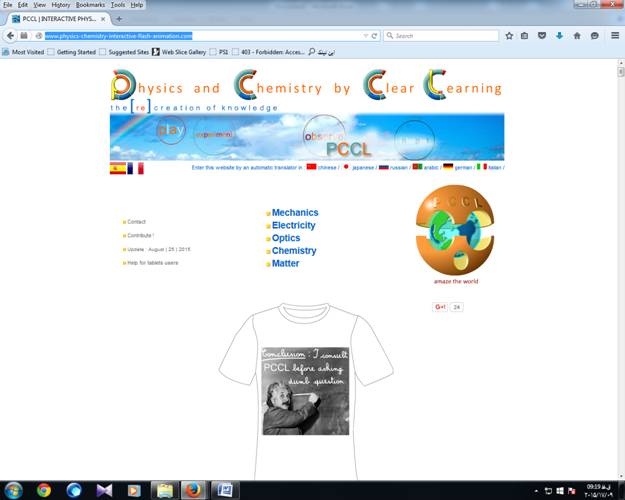The image size is (625, 500).
Task: Open File Explorer folder in taskbar
Action: click(165, 490)
